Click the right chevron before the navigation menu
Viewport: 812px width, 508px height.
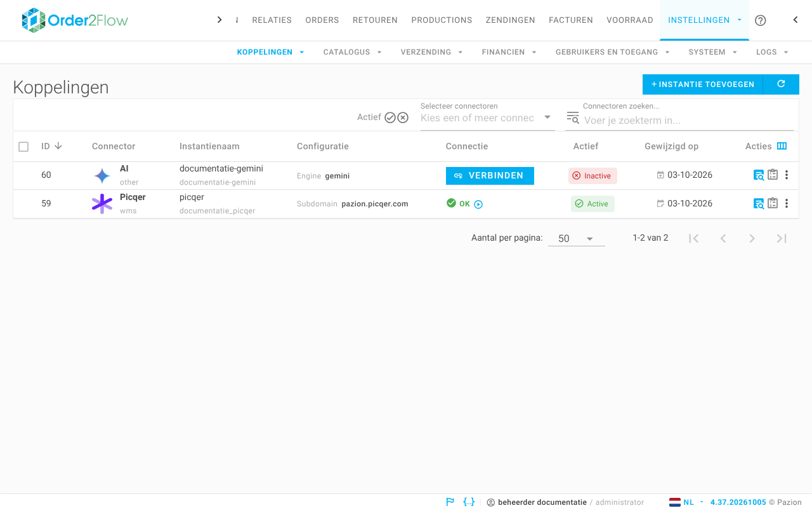coord(219,20)
